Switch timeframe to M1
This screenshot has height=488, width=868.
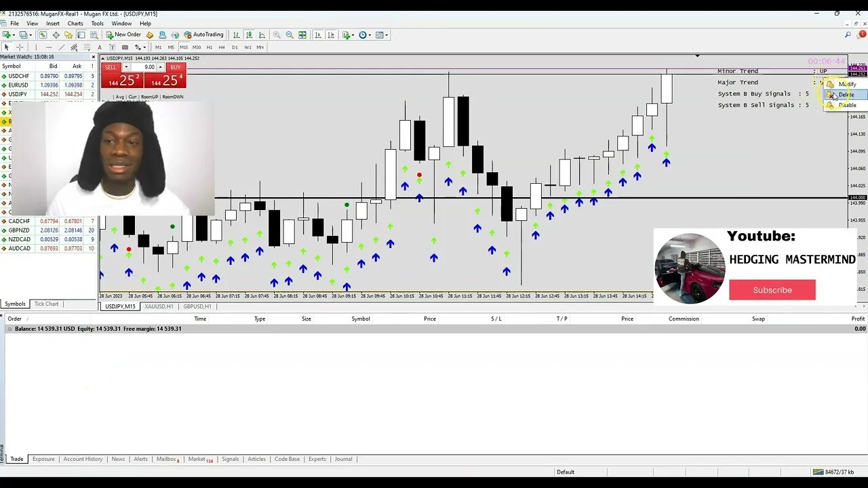[x=158, y=47]
